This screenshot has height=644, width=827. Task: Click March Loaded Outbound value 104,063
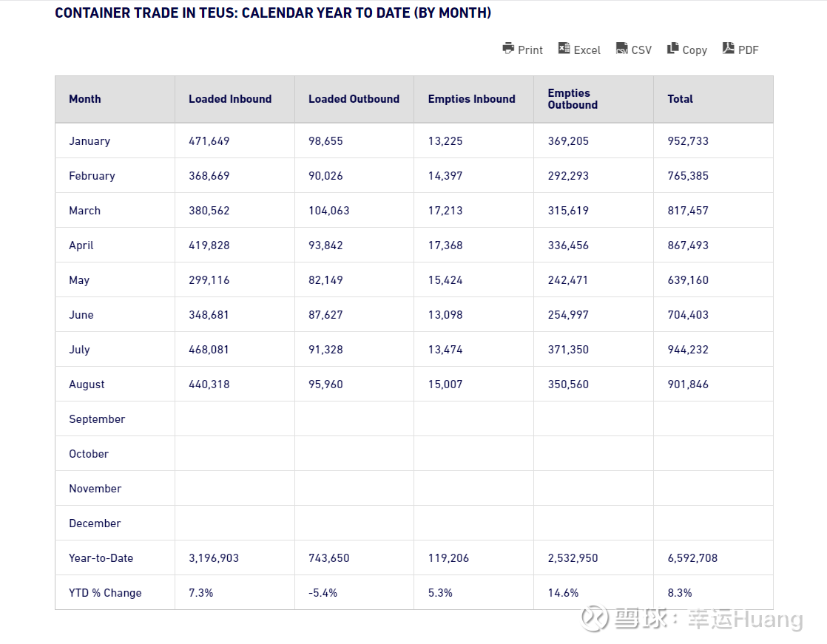tap(329, 211)
